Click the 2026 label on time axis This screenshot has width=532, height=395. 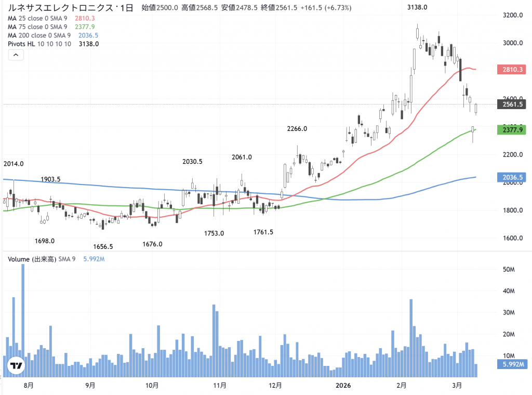pyautogui.click(x=342, y=386)
